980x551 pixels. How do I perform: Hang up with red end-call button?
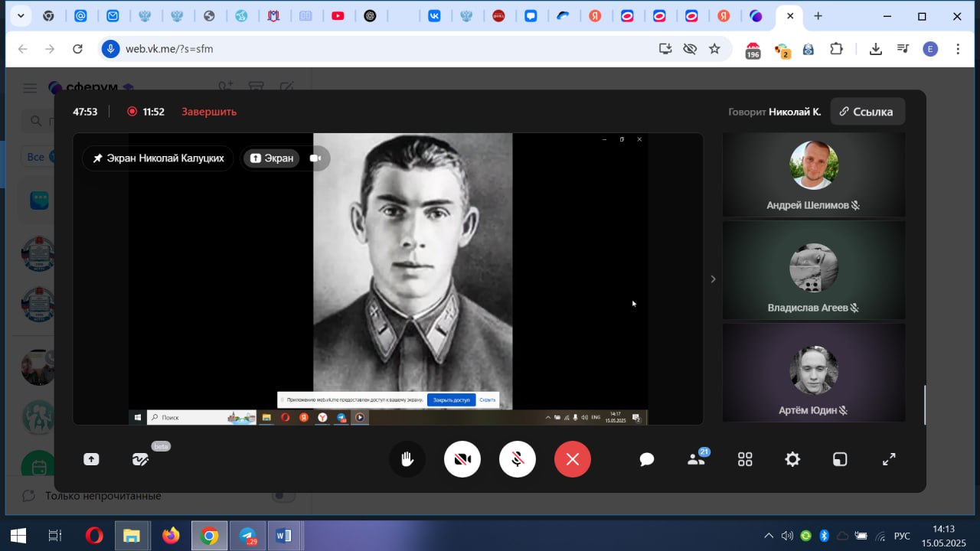click(x=572, y=459)
